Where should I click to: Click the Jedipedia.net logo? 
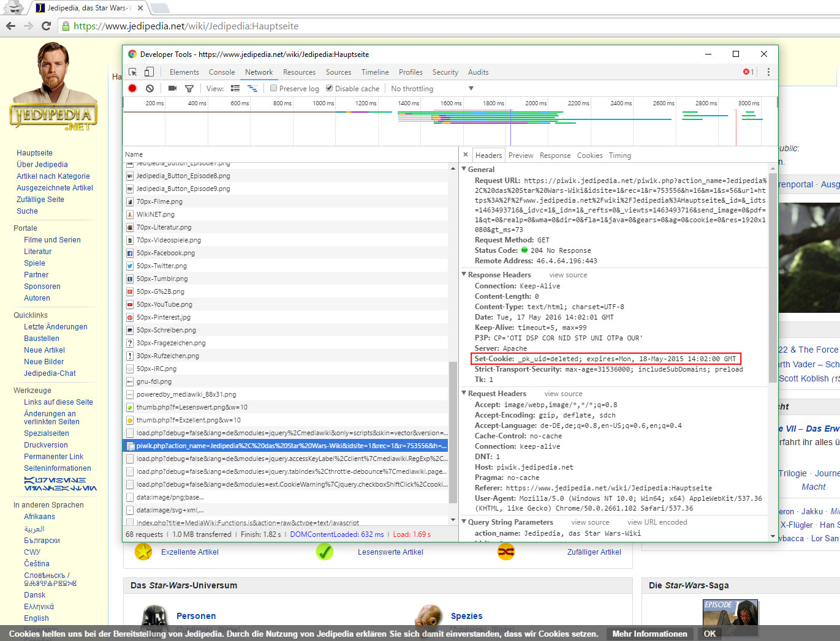(53, 86)
